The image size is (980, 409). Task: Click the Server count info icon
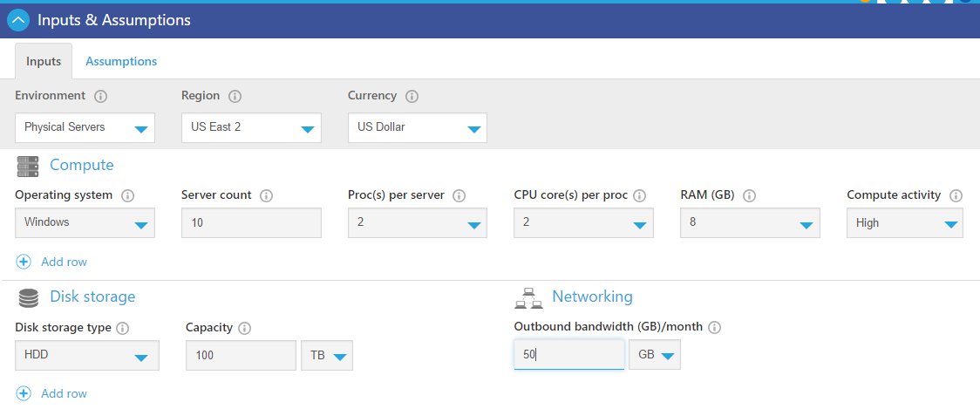[266, 196]
